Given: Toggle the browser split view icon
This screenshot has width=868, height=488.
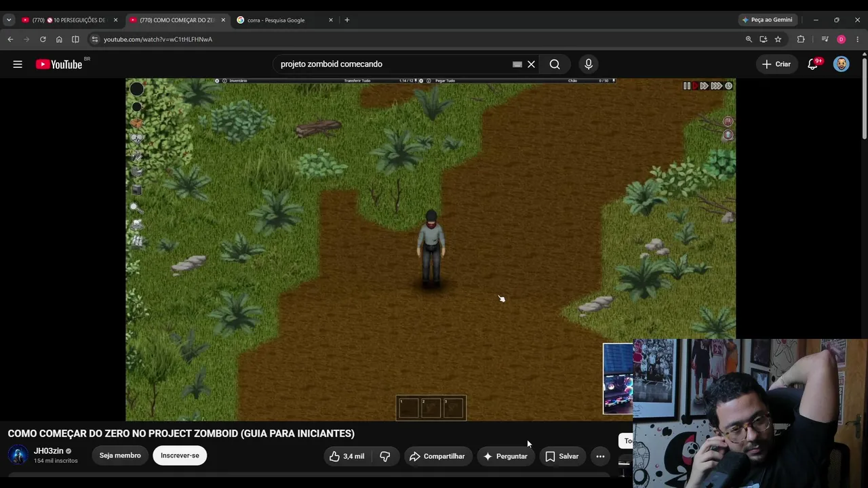Looking at the screenshot, I should (75, 39).
